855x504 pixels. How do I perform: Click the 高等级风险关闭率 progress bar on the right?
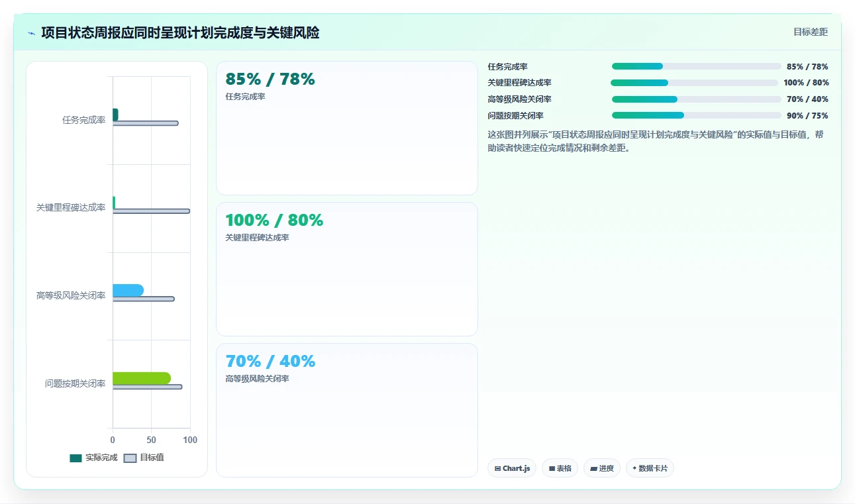pos(697,99)
